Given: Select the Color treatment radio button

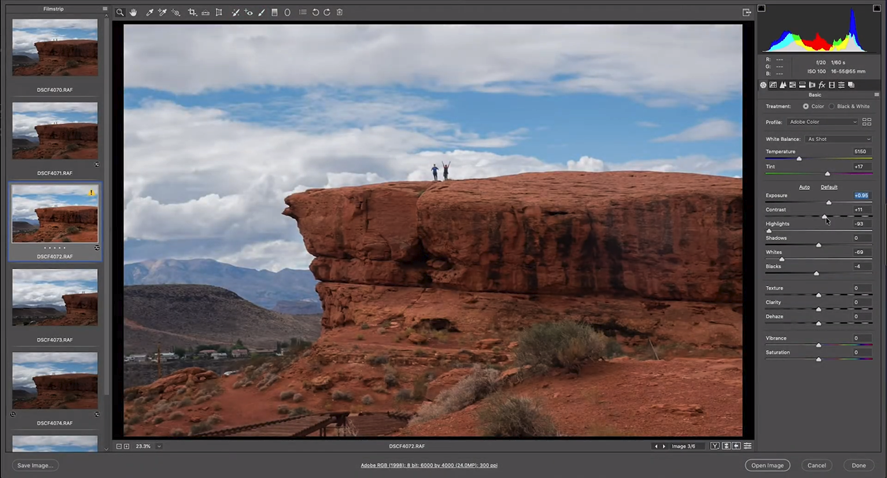Looking at the screenshot, I should [x=806, y=106].
